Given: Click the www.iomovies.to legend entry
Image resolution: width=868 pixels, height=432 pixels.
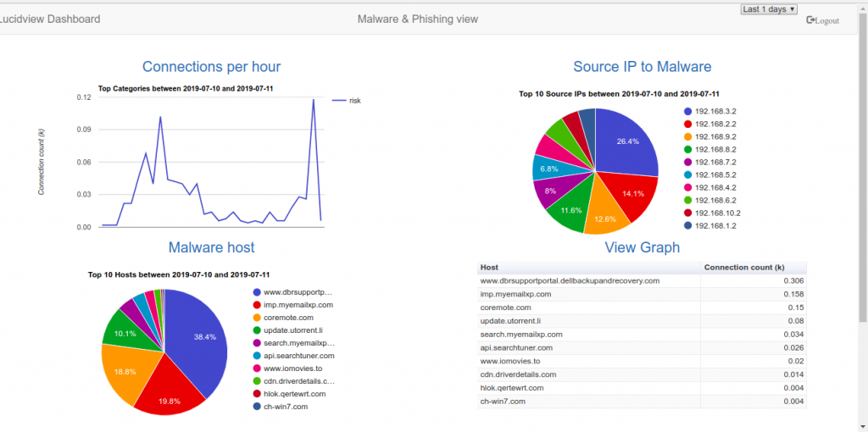Looking at the screenshot, I should (287, 368).
